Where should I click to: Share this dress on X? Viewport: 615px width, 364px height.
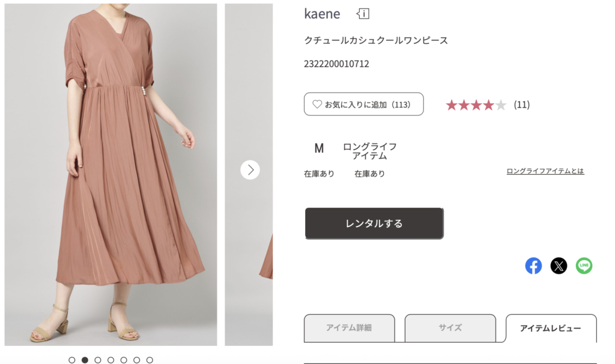click(559, 265)
